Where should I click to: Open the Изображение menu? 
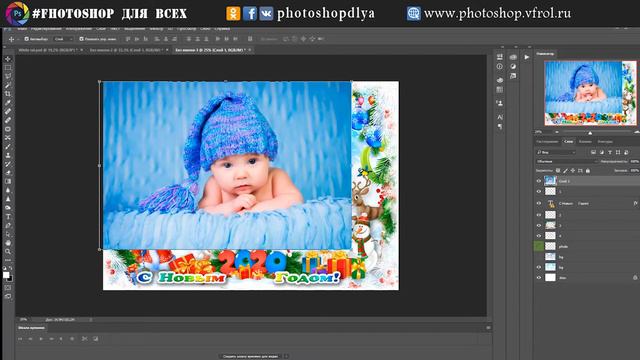pyautogui.click(x=79, y=29)
